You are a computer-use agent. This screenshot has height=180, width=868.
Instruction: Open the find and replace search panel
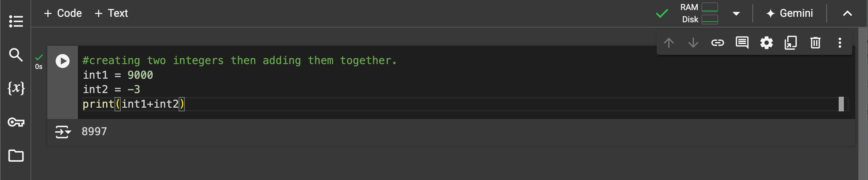[x=16, y=55]
